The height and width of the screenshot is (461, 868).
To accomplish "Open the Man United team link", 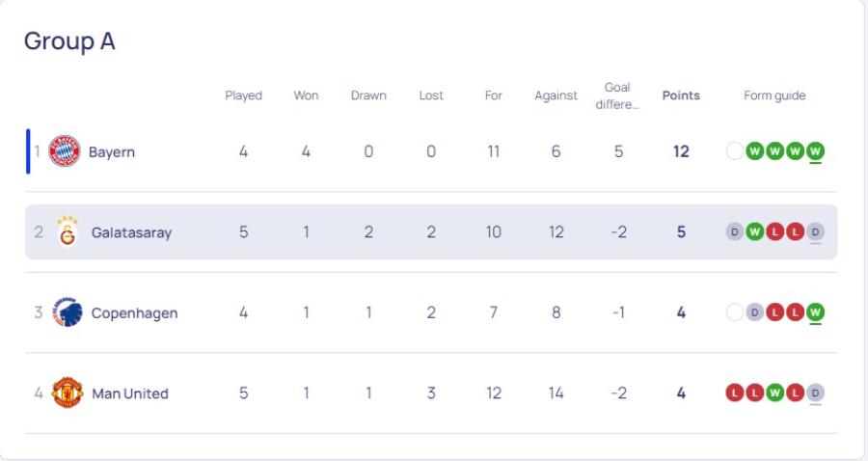I will [x=130, y=393].
